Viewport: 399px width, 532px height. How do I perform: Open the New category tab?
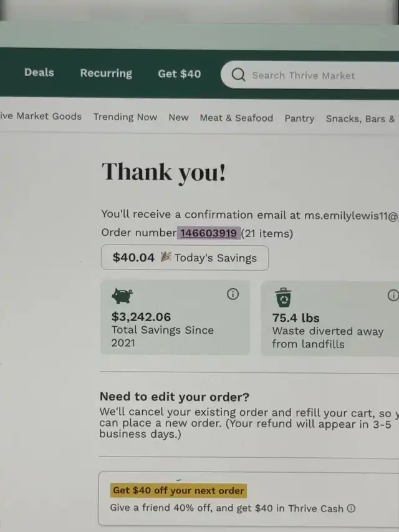(178, 117)
